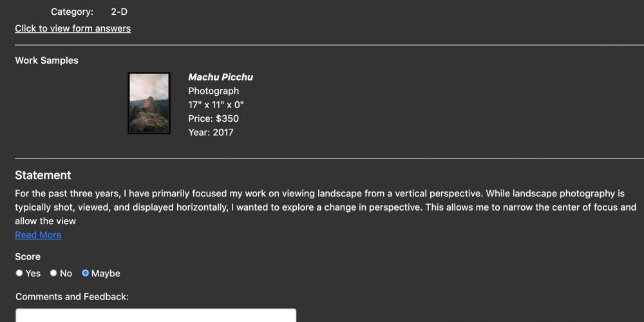Click the Machu Picchu artwork title
644x322 pixels.
coord(220,77)
